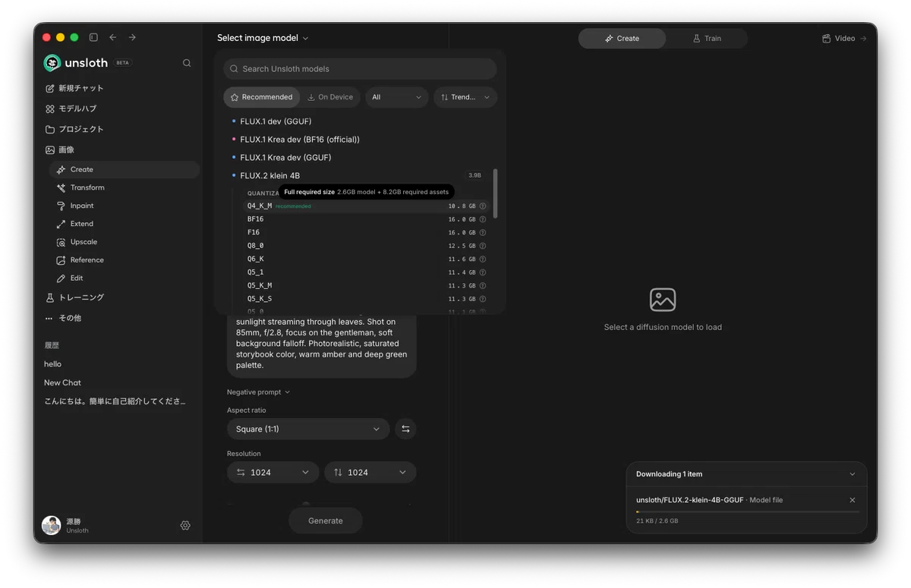Click info icon on the Q6_K row
Screen dimensions: 911x588
[483, 259]
